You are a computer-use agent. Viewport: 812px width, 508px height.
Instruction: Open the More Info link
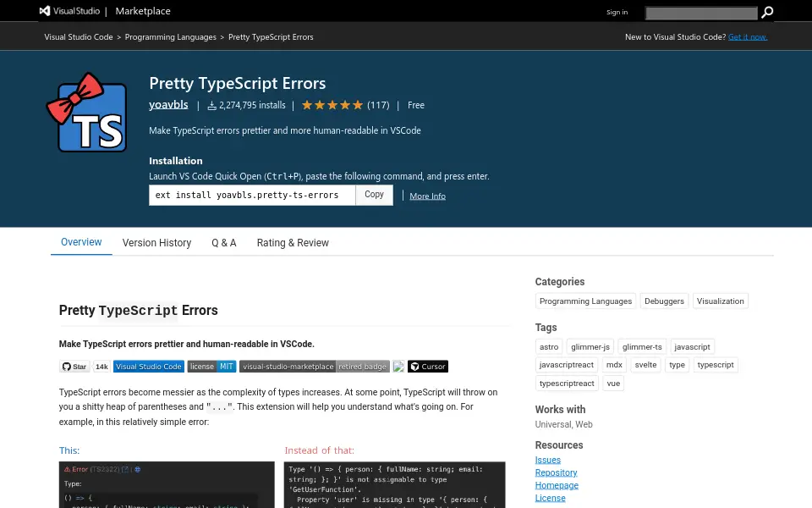pos(427,196)
